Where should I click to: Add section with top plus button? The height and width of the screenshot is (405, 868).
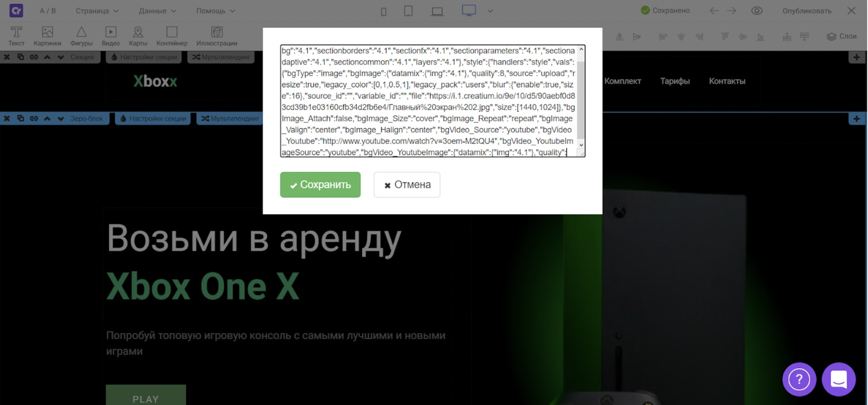(x=856, y=57)
